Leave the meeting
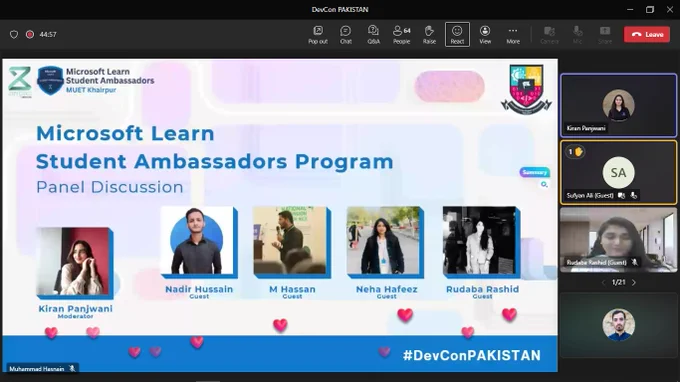This screenshot has height=382, width=680. (x=647, y=34)
